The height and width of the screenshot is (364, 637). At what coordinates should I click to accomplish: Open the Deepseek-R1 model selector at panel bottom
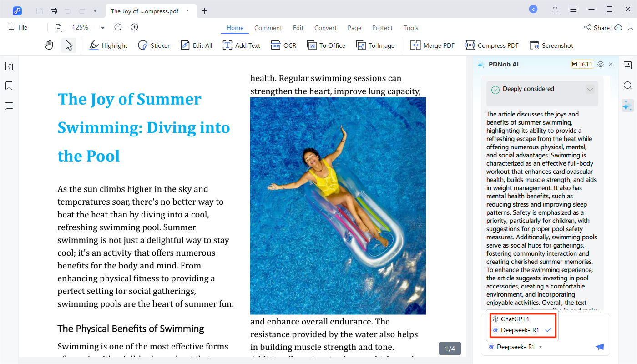click(516, 347)
